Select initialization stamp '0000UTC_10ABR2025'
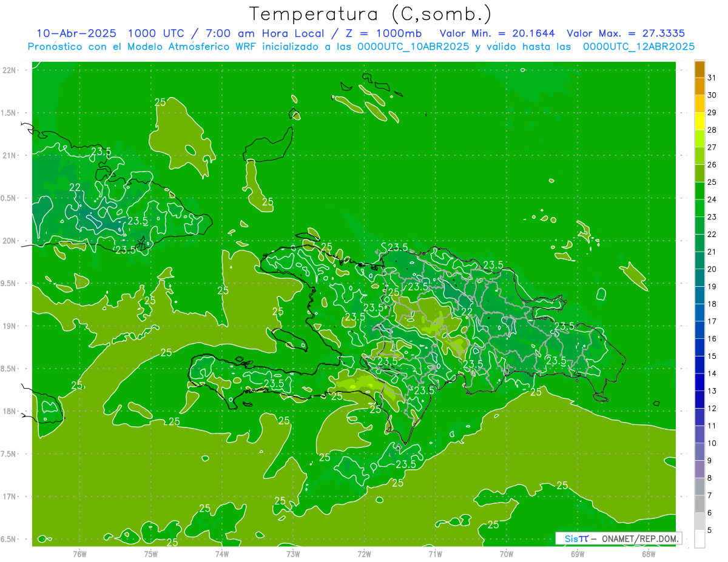Viewport: 728px width, 562px height. (413, 47)
